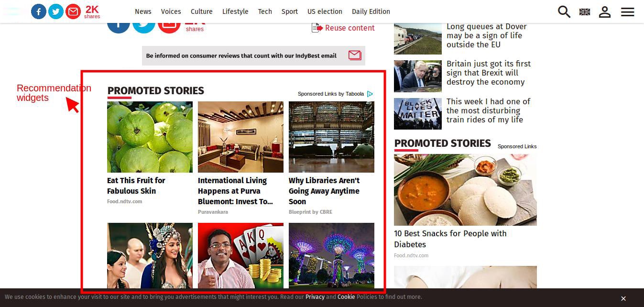This screenshot has width=644, height=307.
Task: Open the Privacy policy link
Action: click(315, 297)
